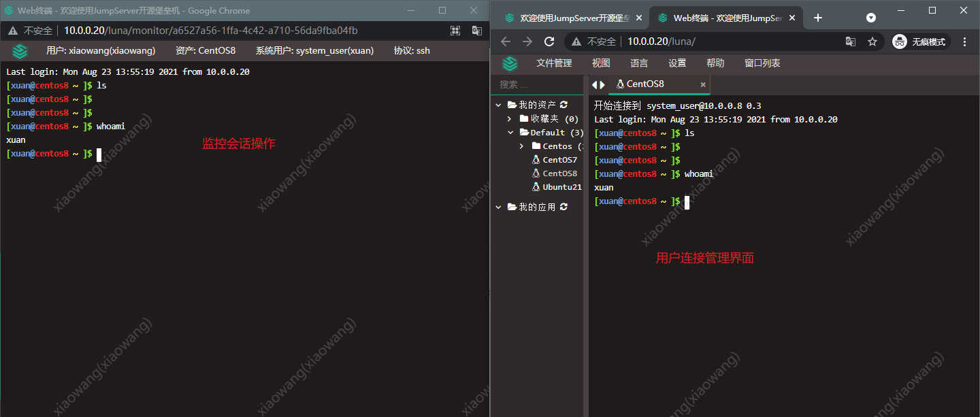Select the CentOS8 asset in the tree

tap(554, 173)
